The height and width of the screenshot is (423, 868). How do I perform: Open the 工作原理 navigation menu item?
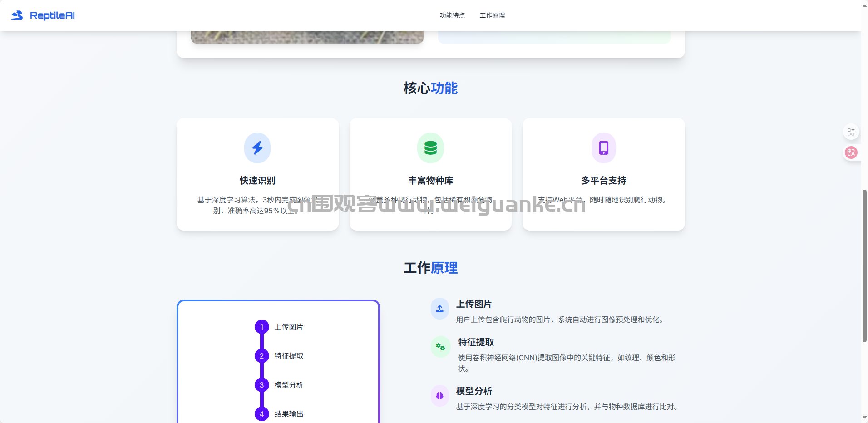tap(492, 15)
